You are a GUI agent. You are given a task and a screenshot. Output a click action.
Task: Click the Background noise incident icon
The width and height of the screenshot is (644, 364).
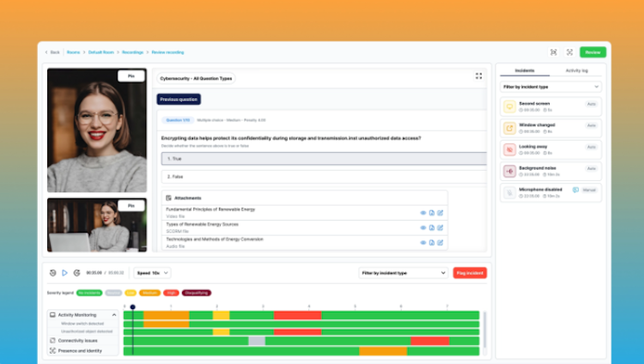click(509, 171)
